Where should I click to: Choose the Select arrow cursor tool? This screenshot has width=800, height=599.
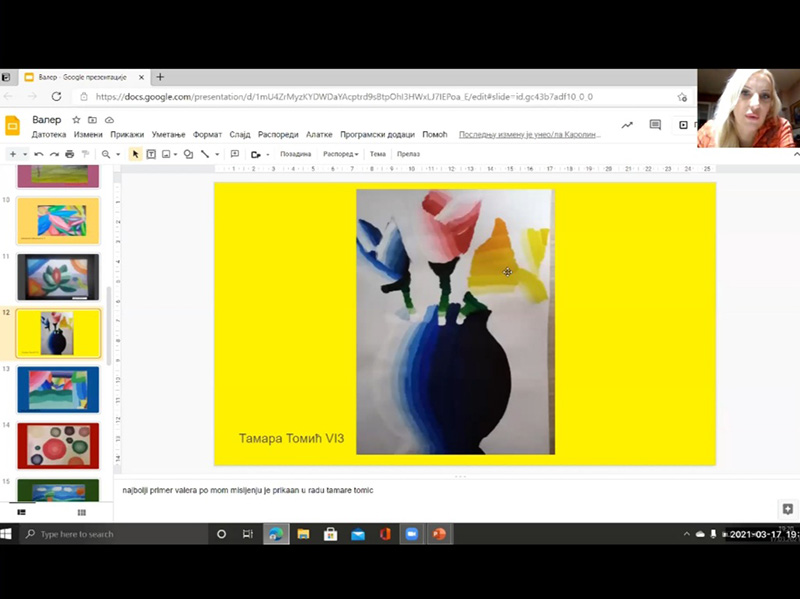[x=135, y=154]
